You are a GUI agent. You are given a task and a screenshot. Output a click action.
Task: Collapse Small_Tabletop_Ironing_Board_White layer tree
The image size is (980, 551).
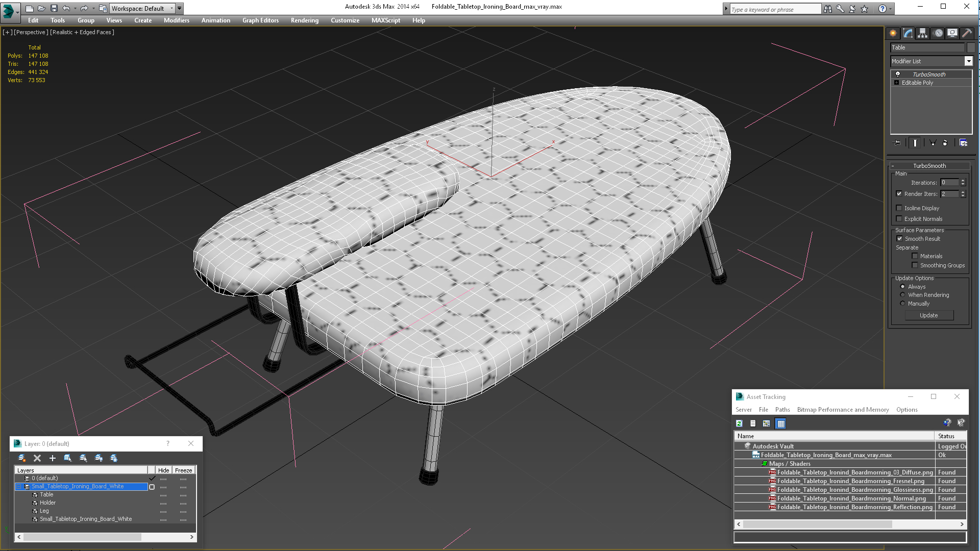tap(19, 487)
